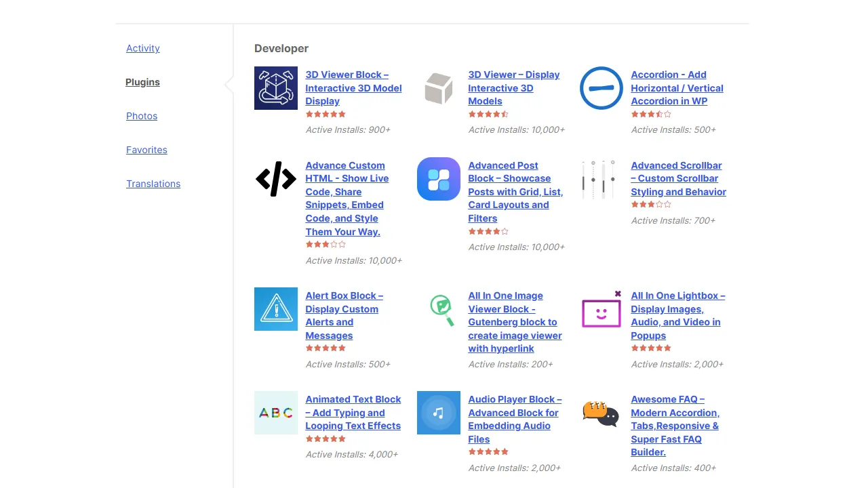Click the Alert Box Block warning icon
The width and height of the screenshot is (868, 488).
coord(275,309)
